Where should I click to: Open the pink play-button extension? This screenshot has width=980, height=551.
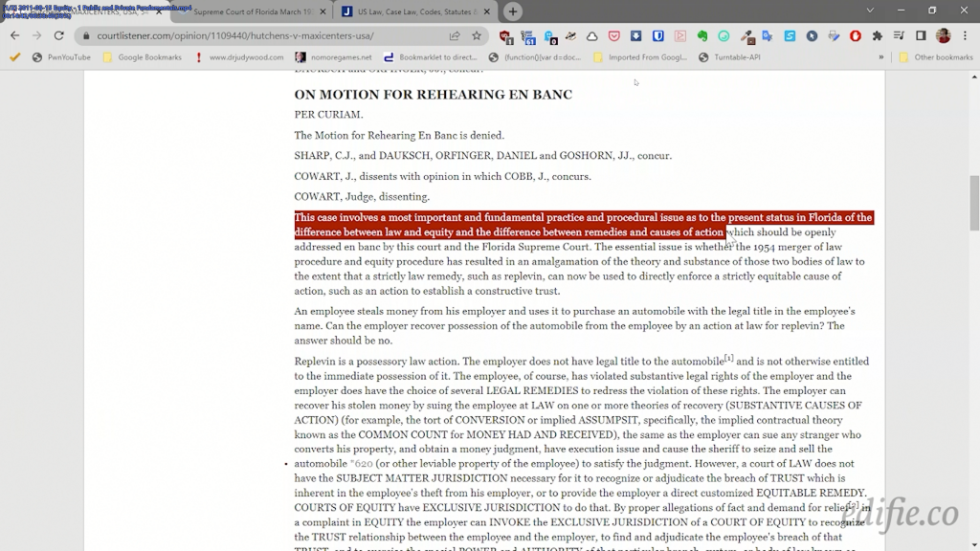click(x=680, y=36)
